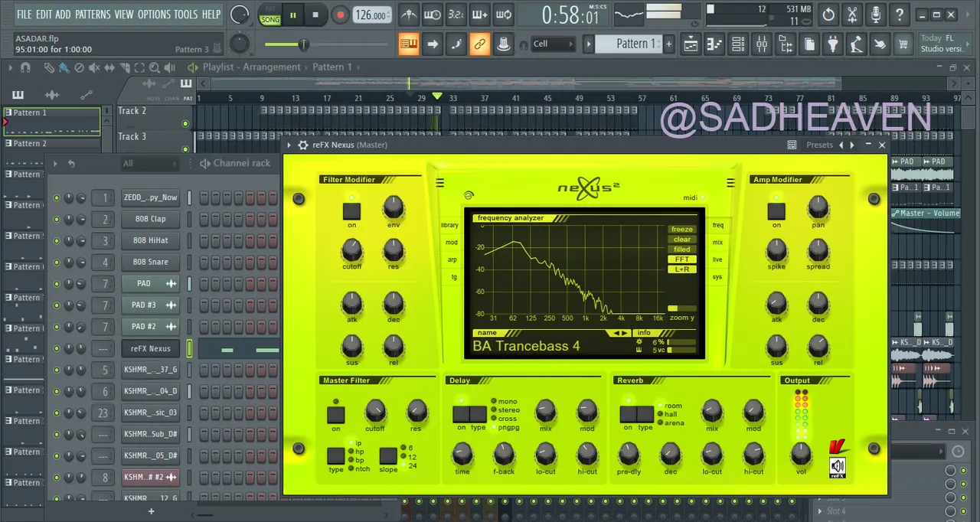Open the FILE menu

click(x=24, y=14)
